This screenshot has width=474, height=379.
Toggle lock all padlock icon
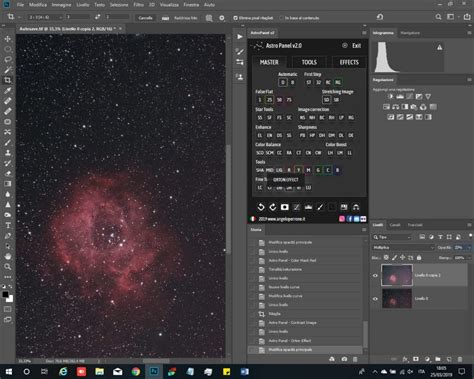419,258
